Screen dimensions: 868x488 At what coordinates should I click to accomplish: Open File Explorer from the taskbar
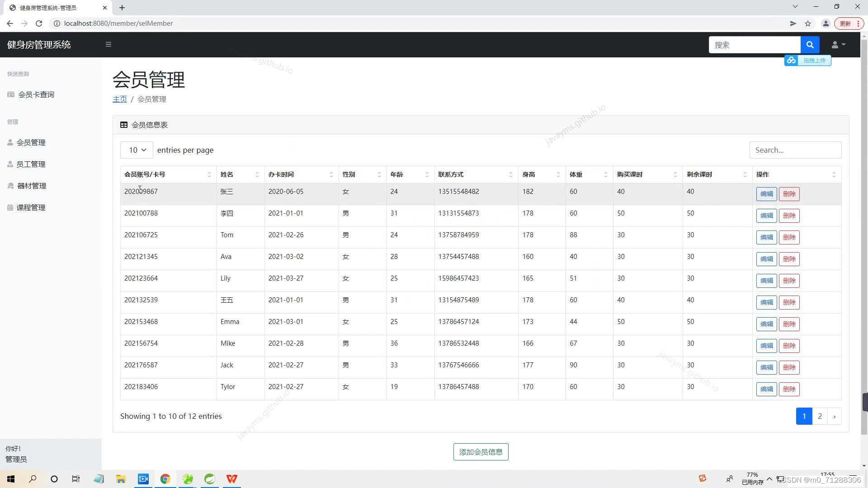(121, 479)
